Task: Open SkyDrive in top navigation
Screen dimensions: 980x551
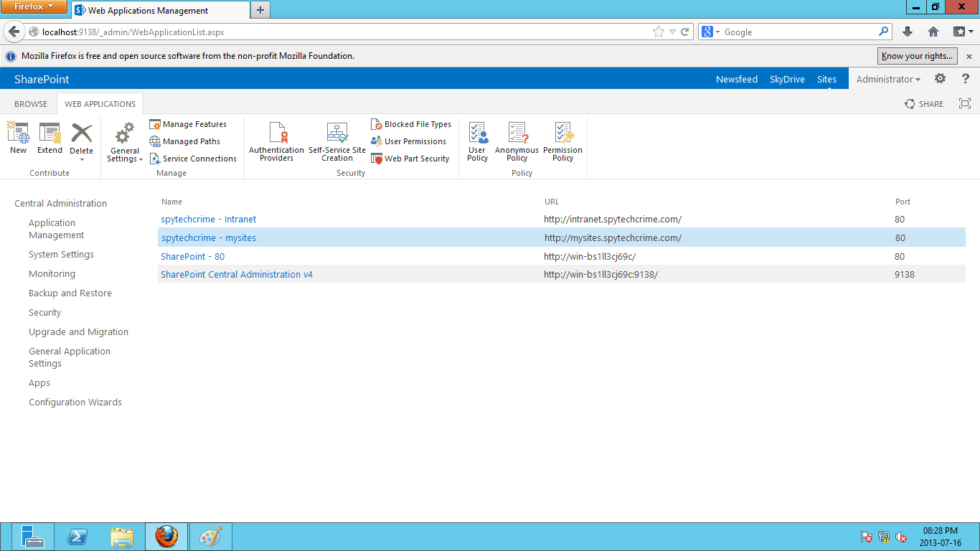Action: pos(787,79)
